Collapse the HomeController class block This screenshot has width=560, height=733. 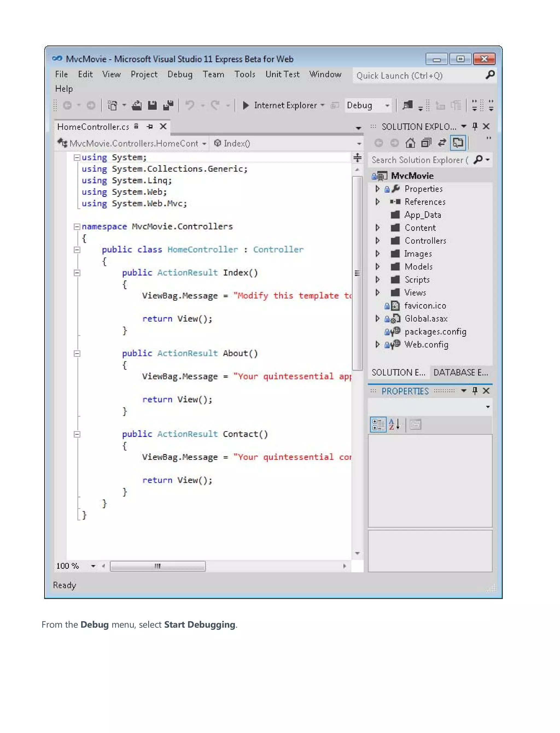point(77,250)
